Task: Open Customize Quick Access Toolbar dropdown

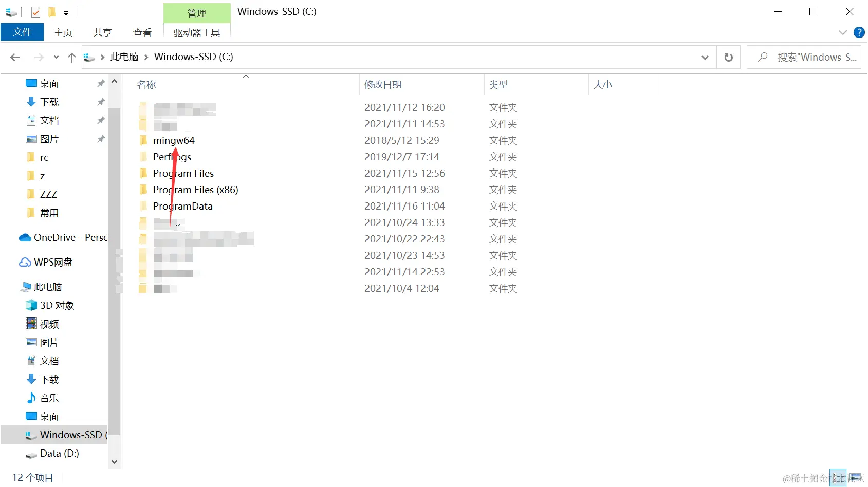Action: tap(66, 13)
